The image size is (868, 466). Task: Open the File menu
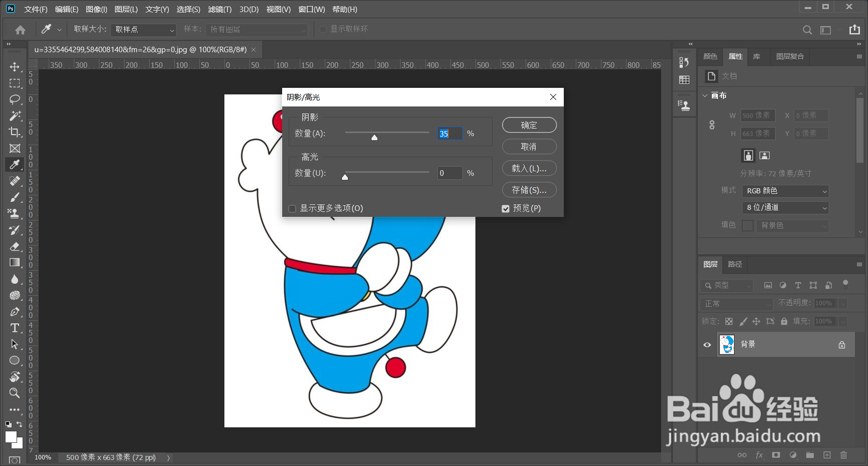[36, 10]
